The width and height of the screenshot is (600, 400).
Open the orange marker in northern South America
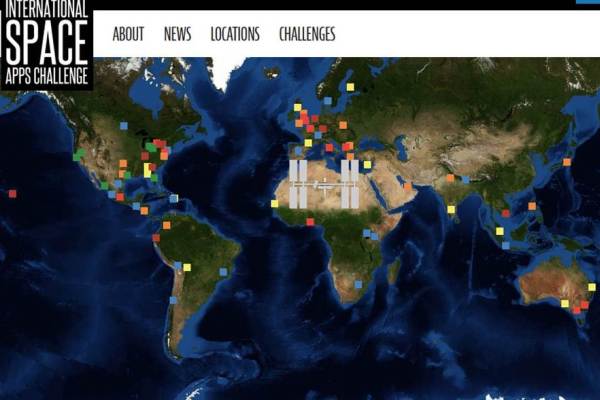point(166,226)
